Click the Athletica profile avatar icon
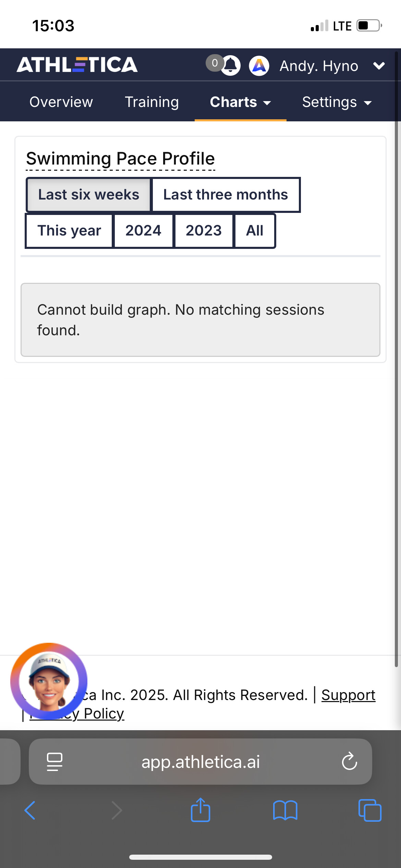401x868 pixels. (259, 65)
